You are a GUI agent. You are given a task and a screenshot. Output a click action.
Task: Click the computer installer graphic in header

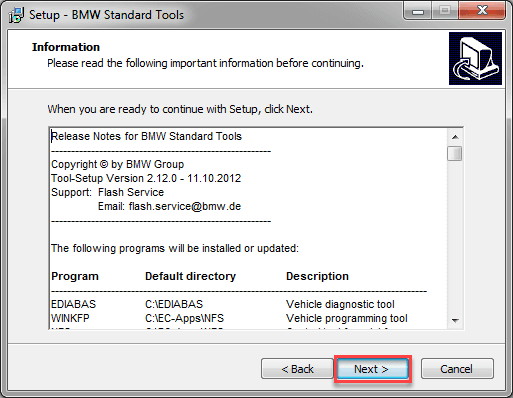coord(475,58)
